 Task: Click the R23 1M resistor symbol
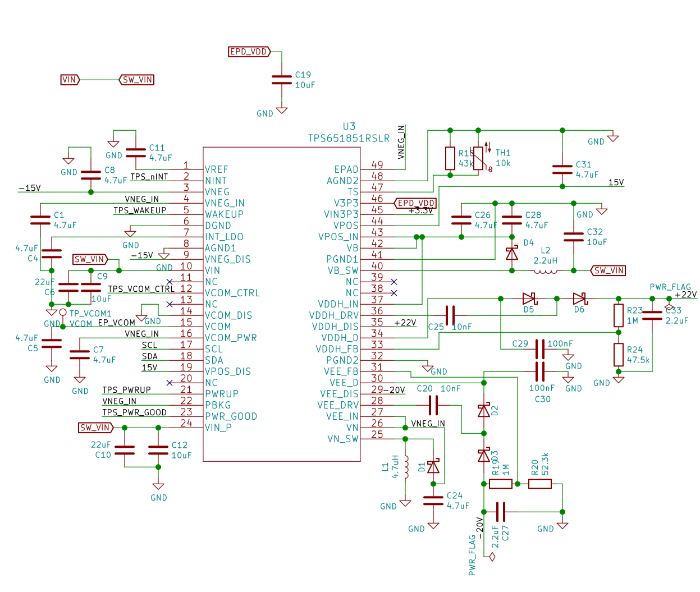[619, 315]
